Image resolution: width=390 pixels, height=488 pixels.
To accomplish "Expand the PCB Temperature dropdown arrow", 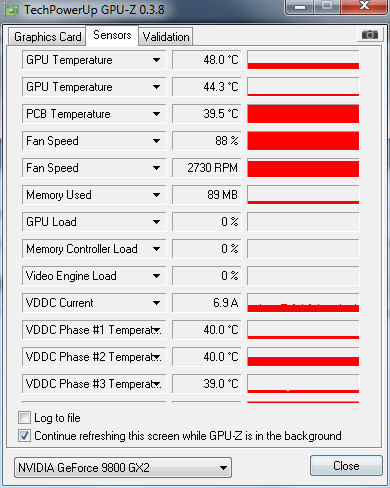I will [156, 114].
